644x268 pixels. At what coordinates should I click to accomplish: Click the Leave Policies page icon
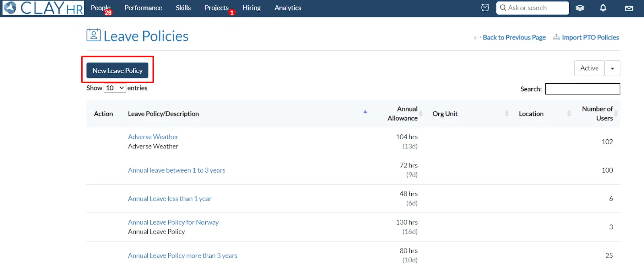[93, 35]
